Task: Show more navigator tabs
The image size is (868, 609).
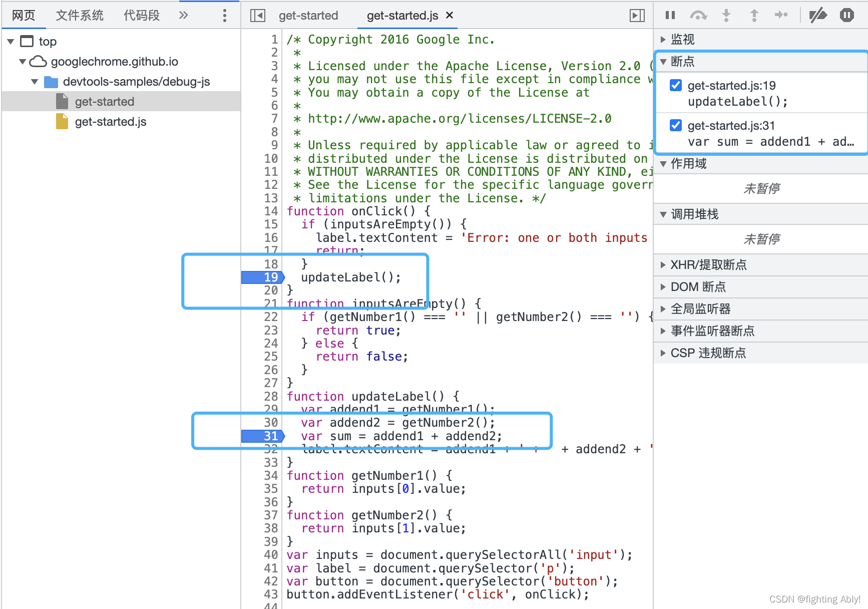Action: (184, 16)
